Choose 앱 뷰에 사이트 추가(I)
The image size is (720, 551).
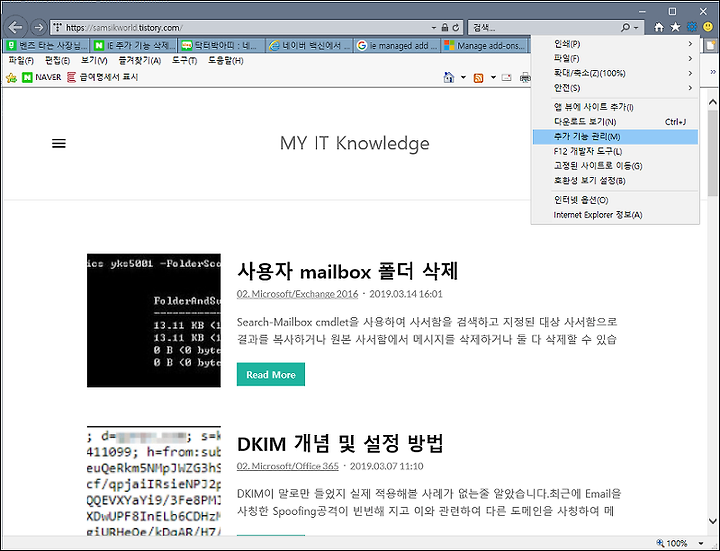pyautogui.click(x=615, y=107)
